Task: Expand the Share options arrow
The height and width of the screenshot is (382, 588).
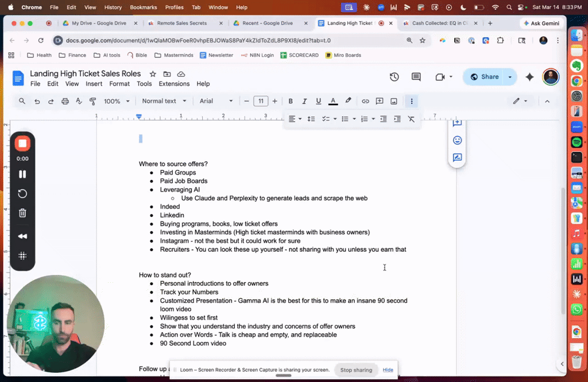Action: pyautogui.click(x=510, y=77)
